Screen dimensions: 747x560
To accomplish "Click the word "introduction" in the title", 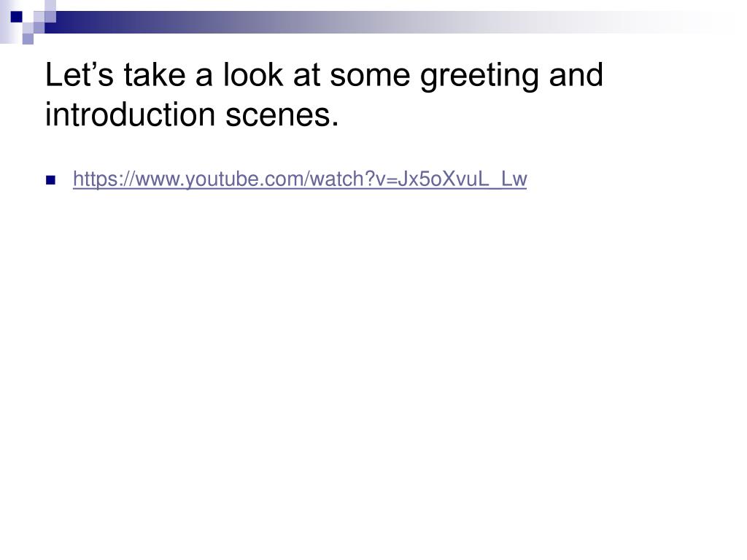I will pos(130,114).
